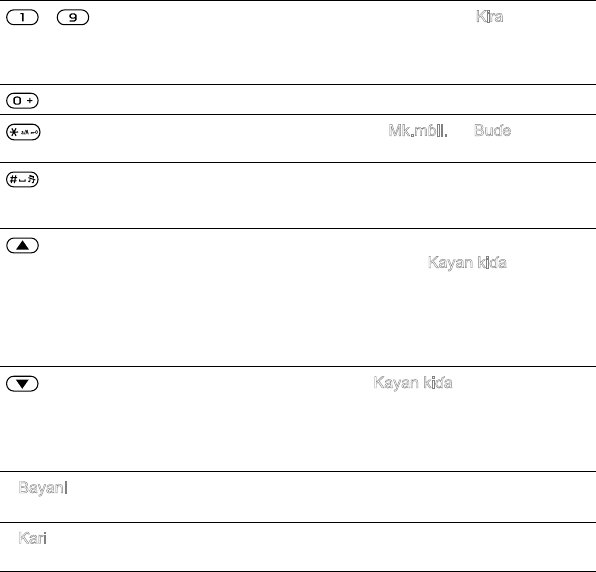The height and width of the screenshot is (572, 596).
Task: Click the down arrow key icon
Action: click(22, 384)
